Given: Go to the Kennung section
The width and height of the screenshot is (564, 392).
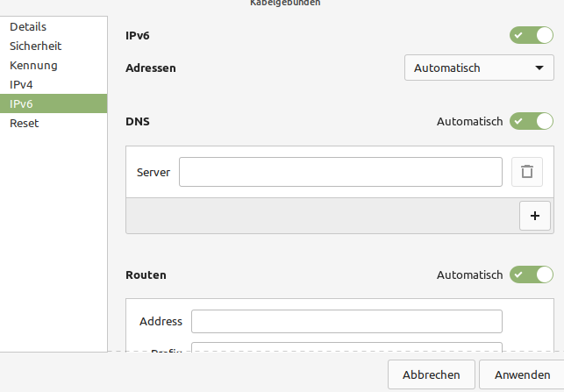Looking at the screenshot, I should point(33,66).
